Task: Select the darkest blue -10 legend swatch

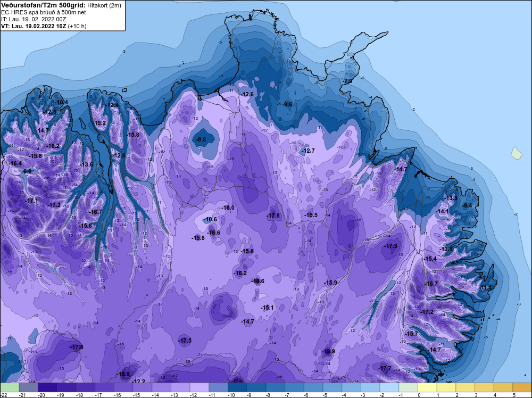Action: [x=237, y=387]
